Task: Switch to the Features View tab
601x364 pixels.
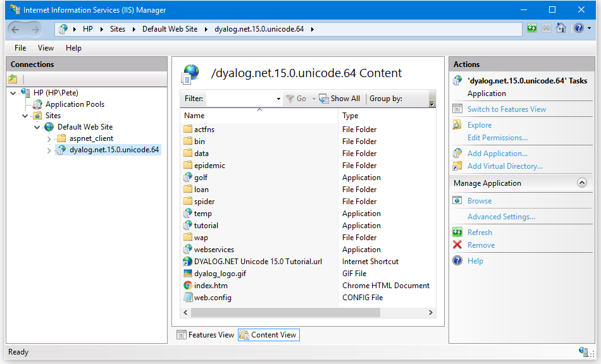Action: [206, 335]
